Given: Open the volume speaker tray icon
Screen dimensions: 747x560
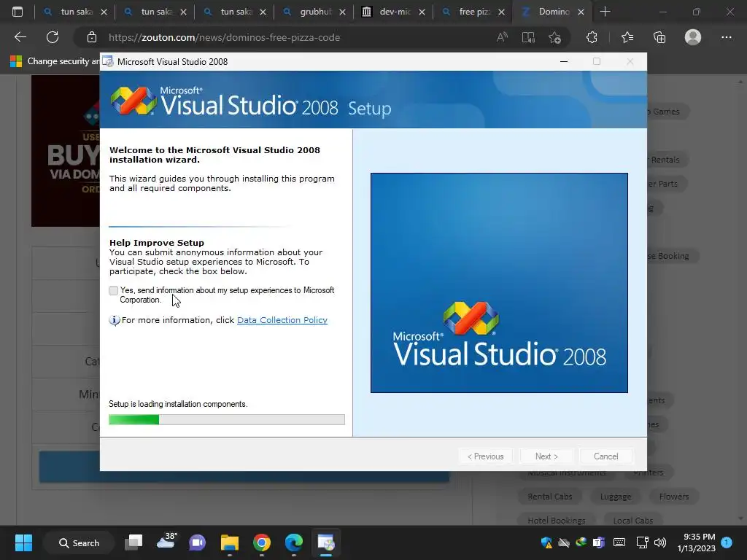Looking at the screenshot, I should click(659, 542).
